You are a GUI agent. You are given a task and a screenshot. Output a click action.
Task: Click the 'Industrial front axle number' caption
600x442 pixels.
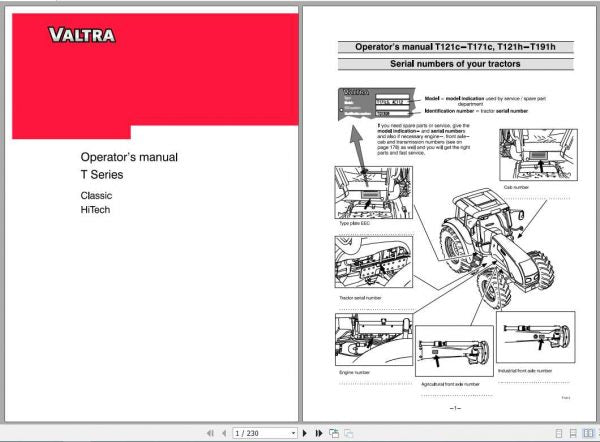point(525,371)
